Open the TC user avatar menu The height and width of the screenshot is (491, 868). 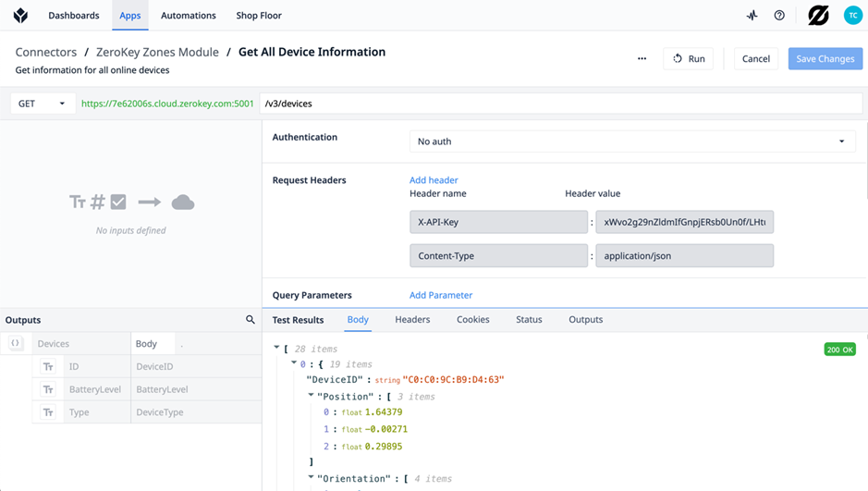coord(853,16)
